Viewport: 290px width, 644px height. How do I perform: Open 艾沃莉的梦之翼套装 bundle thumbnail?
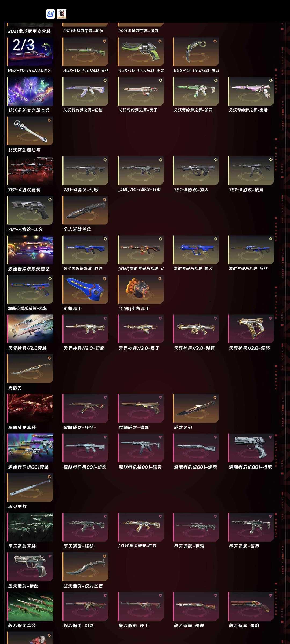(x=30, y=91)
